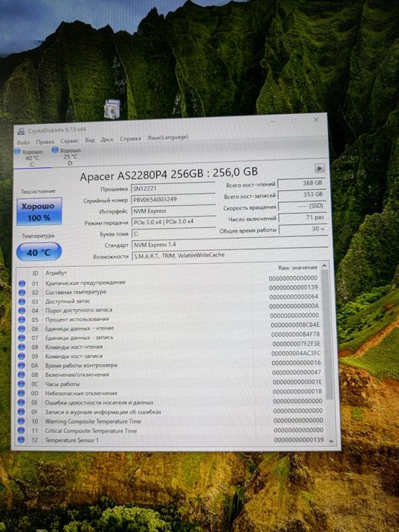Click the features field S.M.A.R.T., TRIM
The width and height of the screenshot is (399, 532).
230,255
